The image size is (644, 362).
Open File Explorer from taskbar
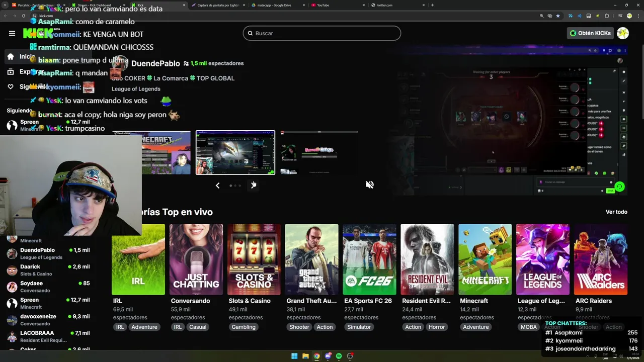(x=305, y=356)
